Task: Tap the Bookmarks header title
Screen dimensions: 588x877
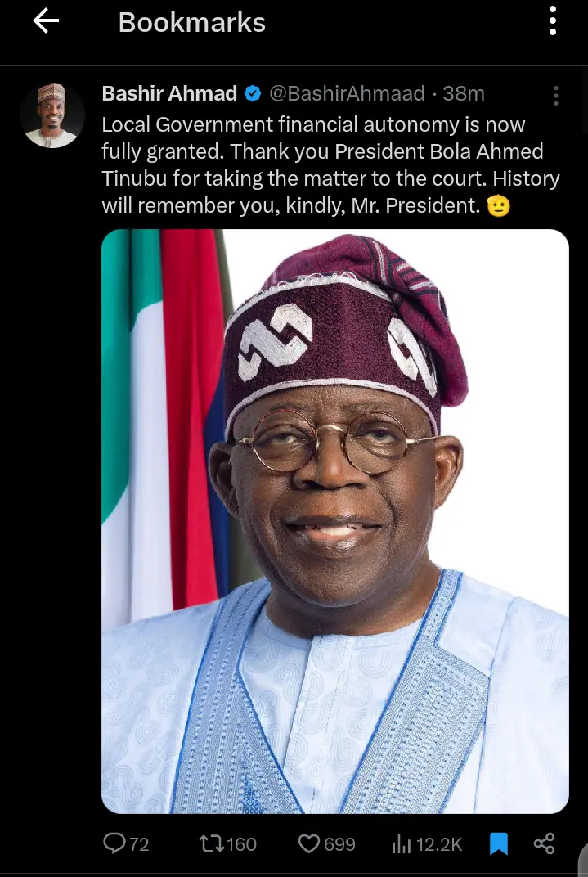Action: click(x=191, y=22)
